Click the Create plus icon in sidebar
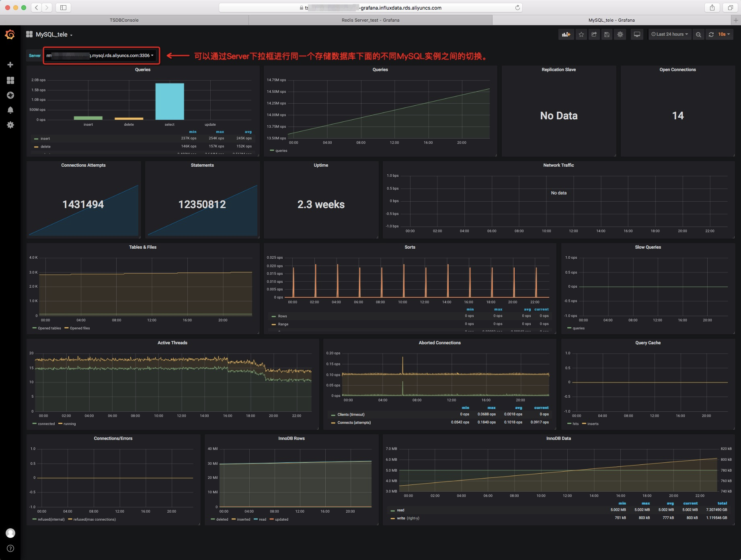Image resolution: width=741 pixels, height=560 pixels. pyautogui.click(x=10, y=65)
